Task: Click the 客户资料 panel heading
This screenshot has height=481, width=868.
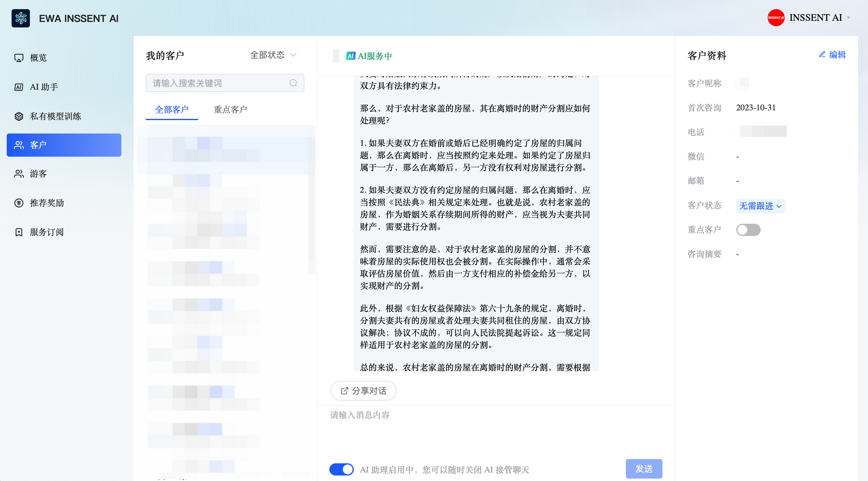Action: (x=707, y=55)
